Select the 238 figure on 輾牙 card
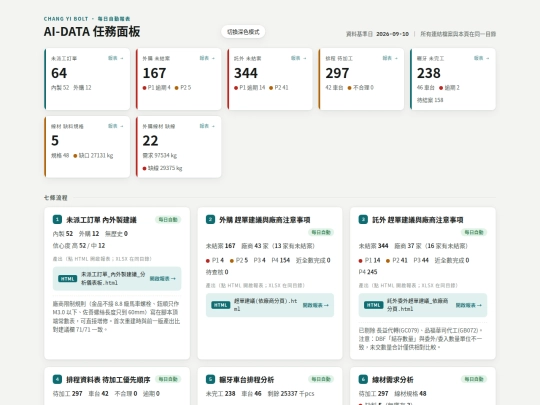Viewport: 540px width, 405px height. pyautogui.click(x=429, y=73)
